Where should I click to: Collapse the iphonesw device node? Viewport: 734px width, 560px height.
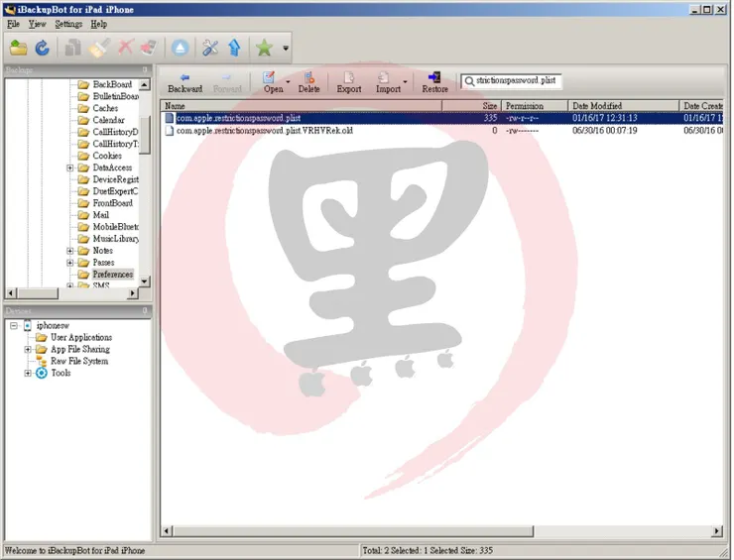[x=14, y=325]
